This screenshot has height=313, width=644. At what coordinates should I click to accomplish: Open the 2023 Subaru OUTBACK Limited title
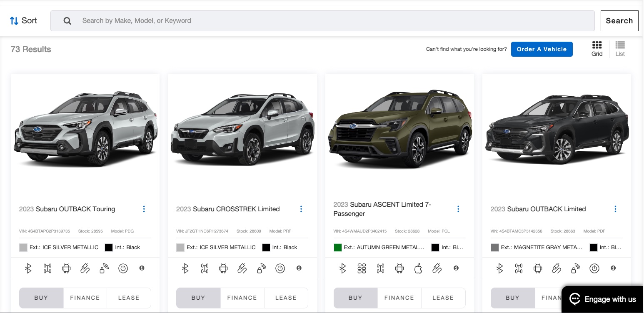click(538, 209)
